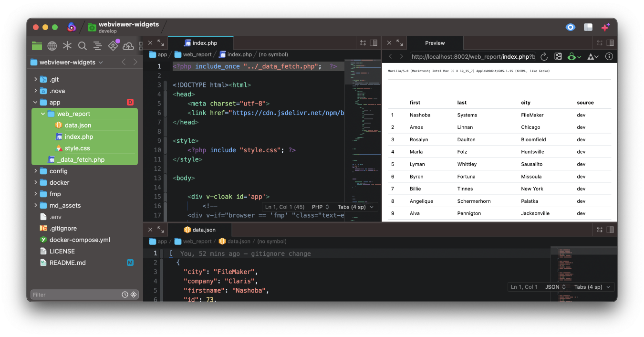Click the swap arrows icon in data.json pane

click(600, 230)
